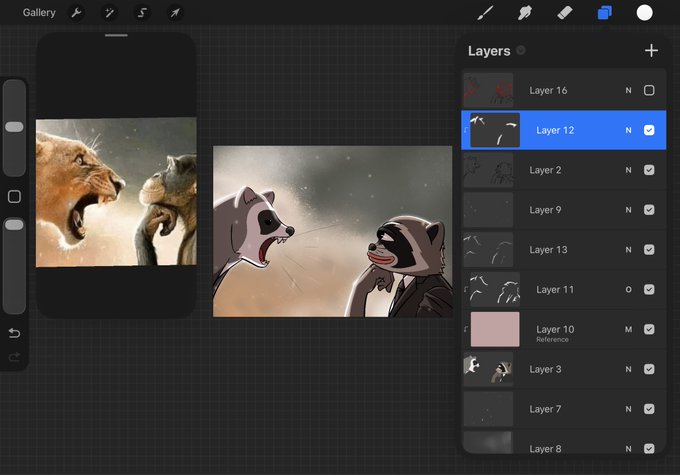Select the Layer 7 name

click(545, 409)
